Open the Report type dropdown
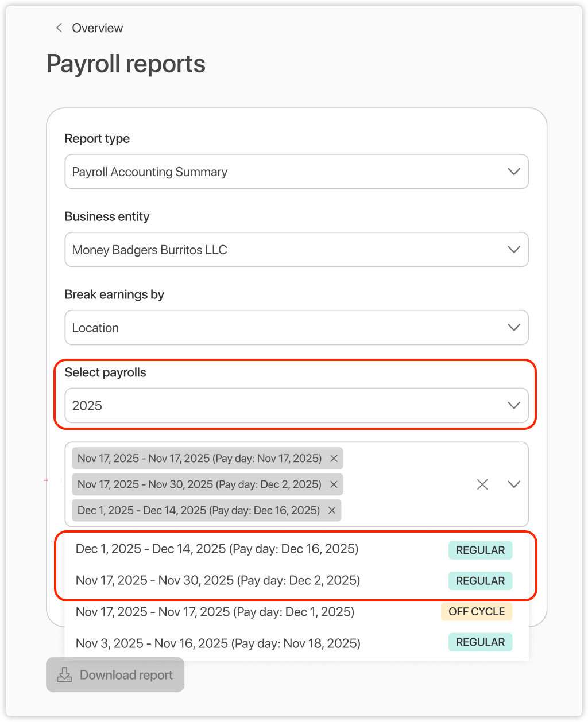588x722 pixels. [296, 172]
